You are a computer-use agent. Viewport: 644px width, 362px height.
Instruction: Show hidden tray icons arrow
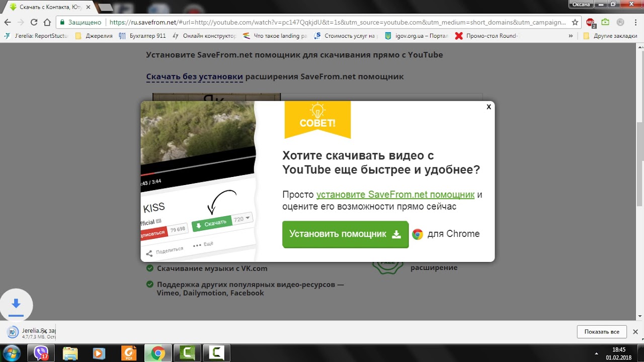click(597, 353)
